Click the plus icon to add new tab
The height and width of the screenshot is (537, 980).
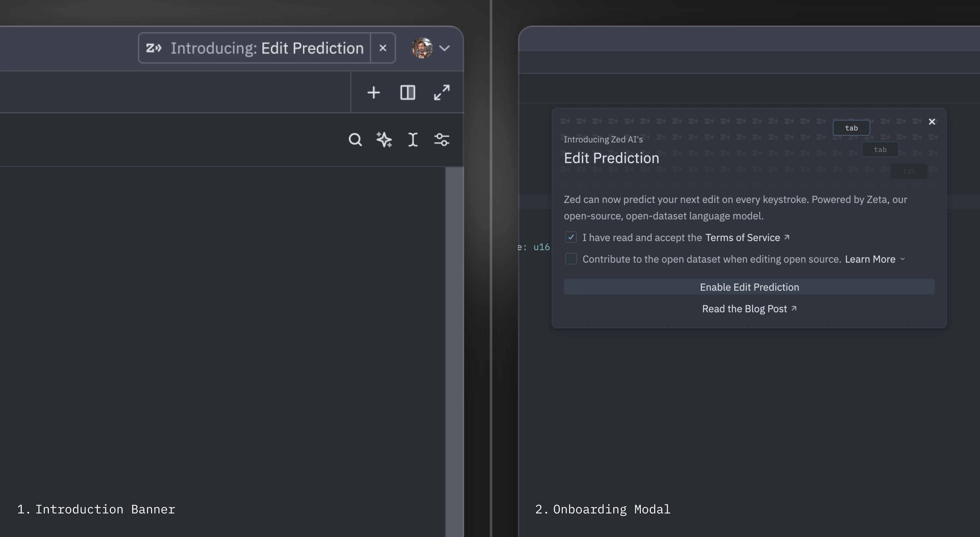(374, 92)
